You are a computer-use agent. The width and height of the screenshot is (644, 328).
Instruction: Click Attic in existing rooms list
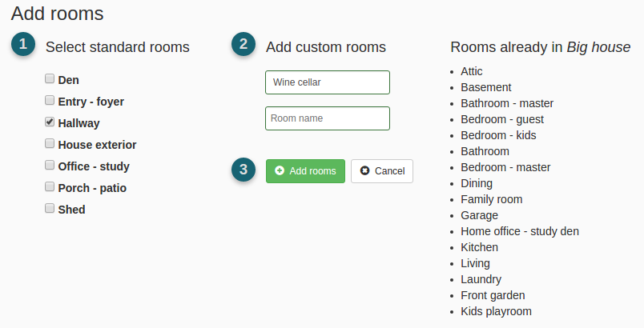(472, 71)
